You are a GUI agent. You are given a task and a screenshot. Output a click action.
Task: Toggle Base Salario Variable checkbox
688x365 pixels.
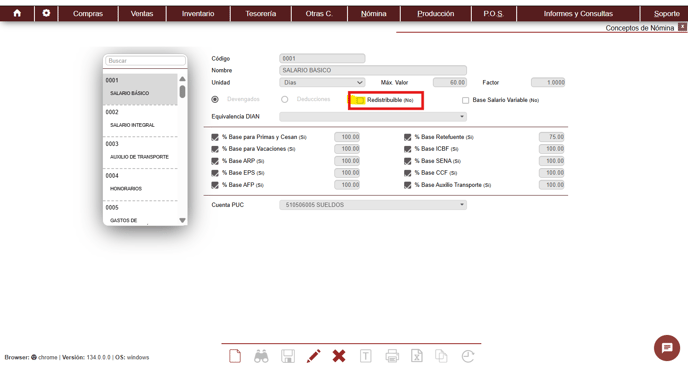pos(466,100)
